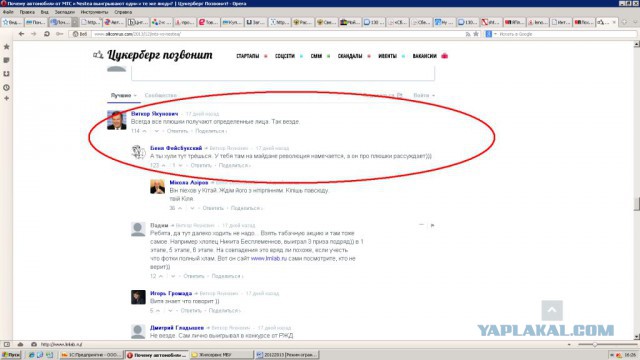The image size is (640, 360).
Task: Switch to the Заг... browser tab
Action: (x=255, y=22)
